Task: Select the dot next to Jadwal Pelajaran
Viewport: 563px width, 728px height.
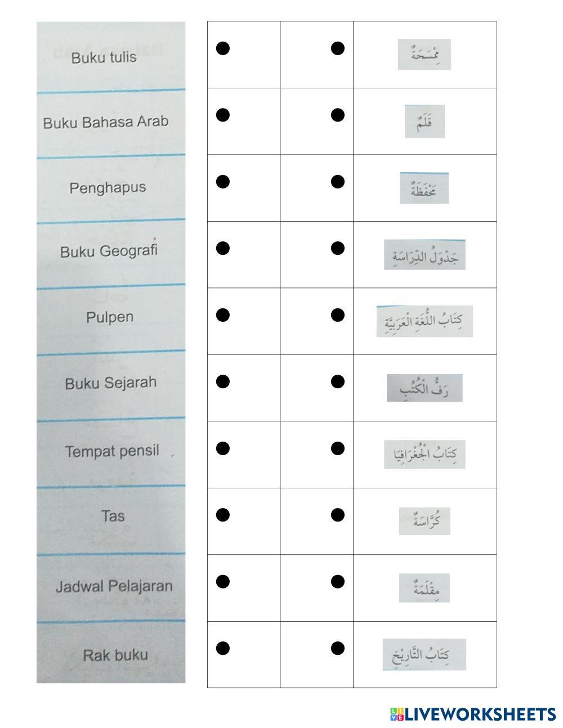Action: [x=223, y=582]
